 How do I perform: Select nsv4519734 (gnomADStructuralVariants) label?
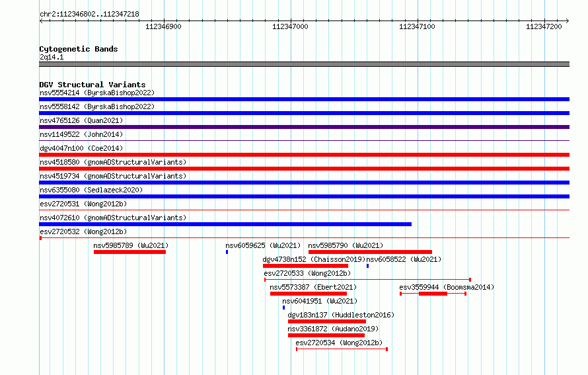pos(113,176)
